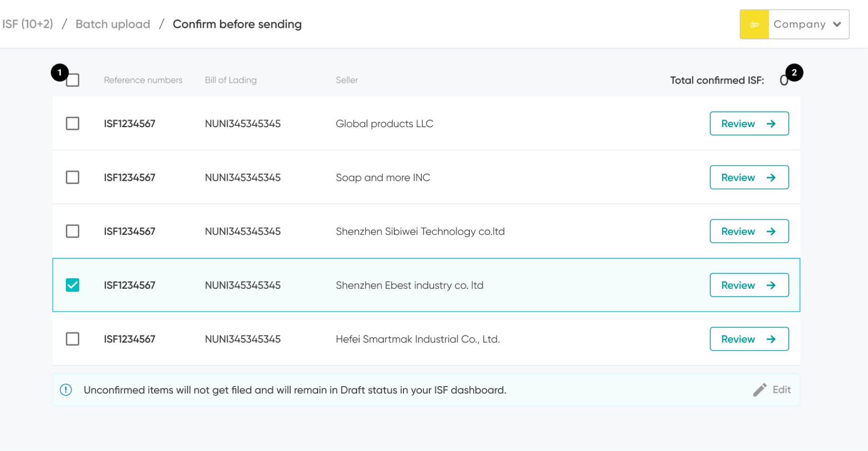Check the Soap and more INC row checkbox
Image resolution: width=868 pixels, height=451 pixels.
(x=73, y=177)
